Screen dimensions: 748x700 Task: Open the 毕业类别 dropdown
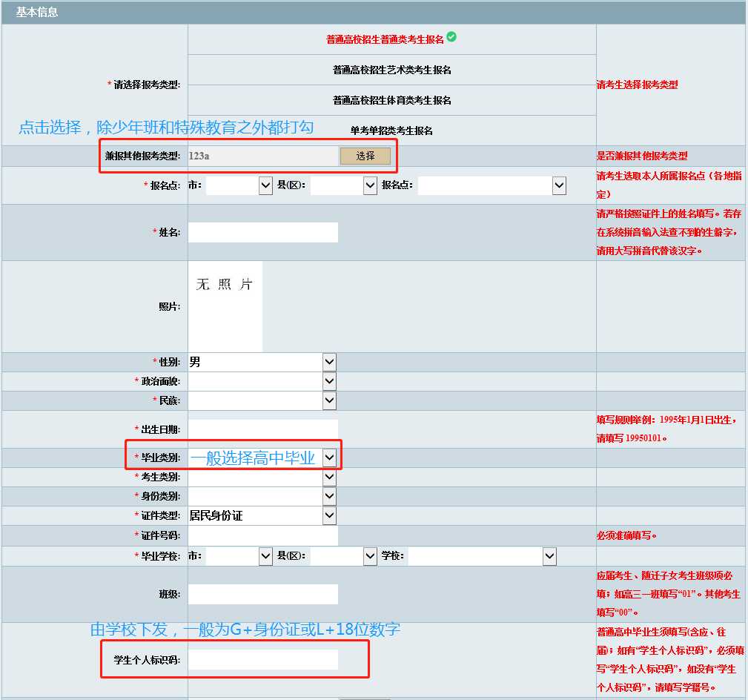329,458
